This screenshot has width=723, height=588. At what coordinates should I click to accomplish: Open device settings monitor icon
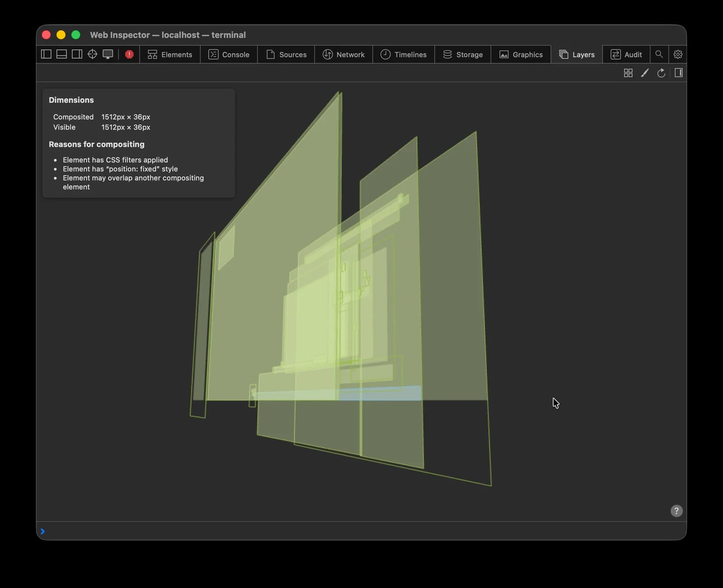coord(108,54)
